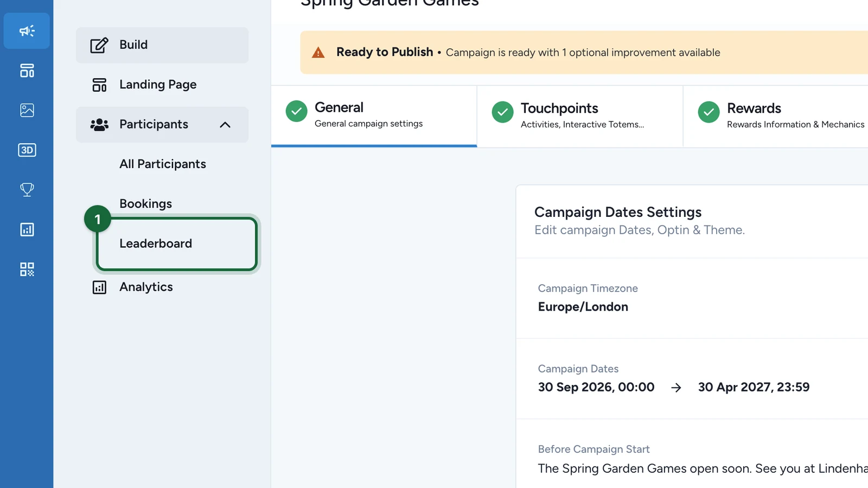
Task: Open Bookings under Participants
Action: coord(145,204)
